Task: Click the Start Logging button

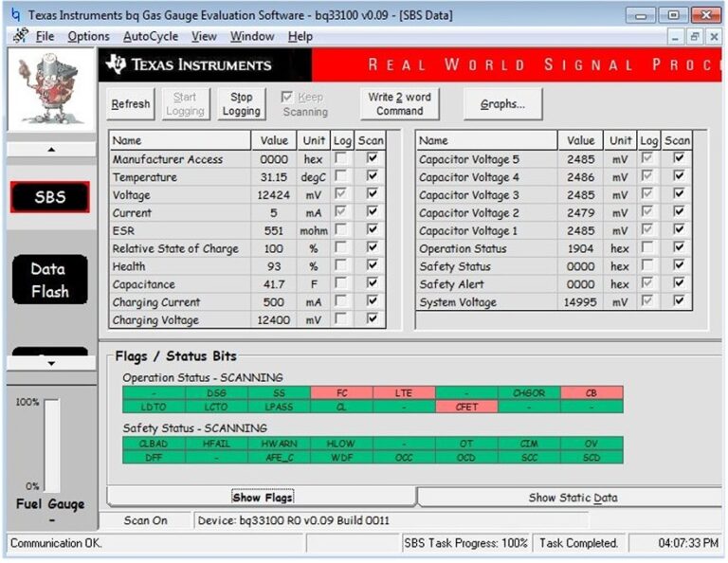Action: (x=185, y=104)
